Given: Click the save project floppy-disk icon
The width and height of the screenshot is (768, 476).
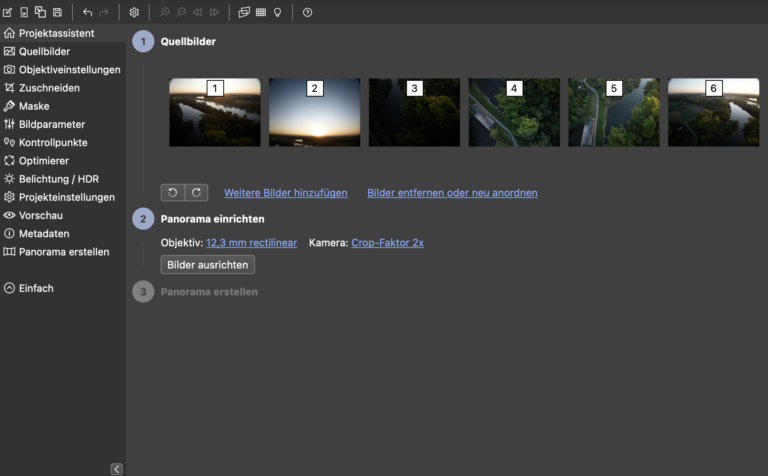Looking at the screenshot, I should click(57, 12).
